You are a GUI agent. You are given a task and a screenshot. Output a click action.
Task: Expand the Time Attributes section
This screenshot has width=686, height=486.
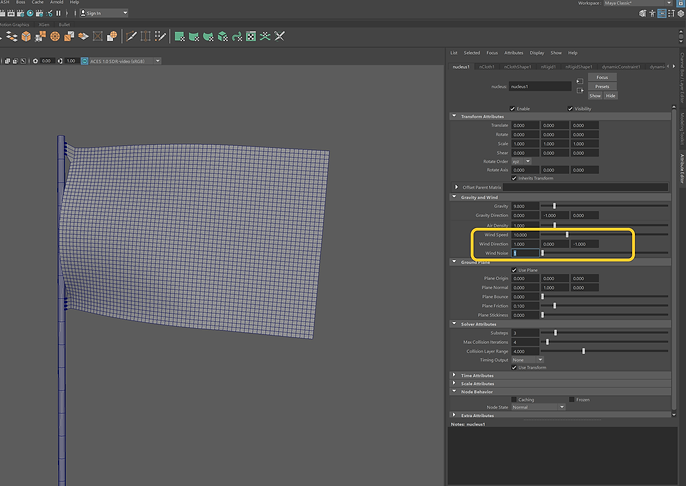tap(454, 375)
